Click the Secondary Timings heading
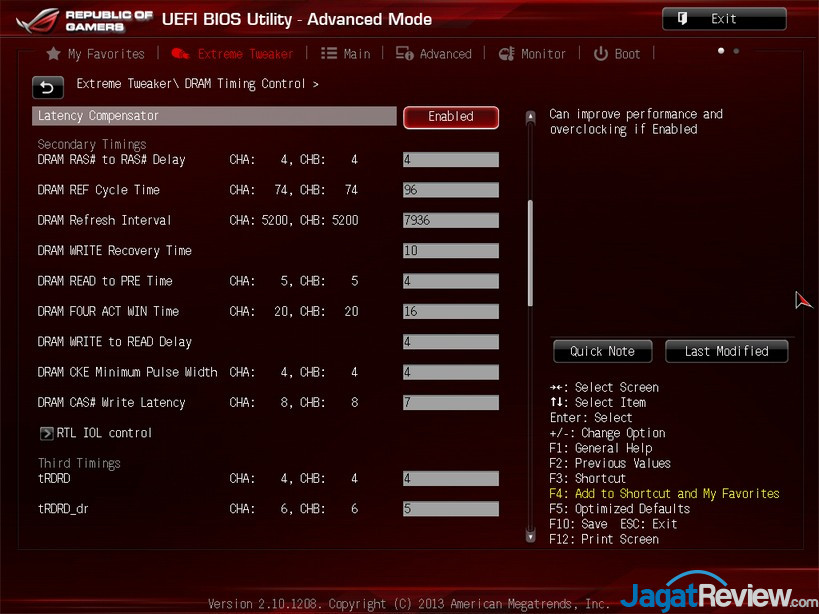 [x=92, y=145]
